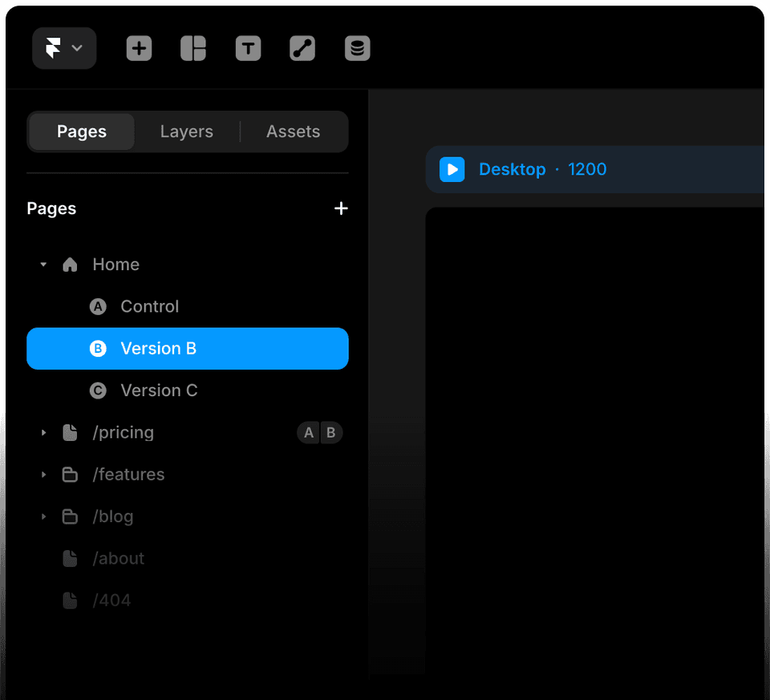The height and width of the screenshot is (700, 770).
Task: Open the Vector tool from the toolbar
Action: tap(302, 48)
